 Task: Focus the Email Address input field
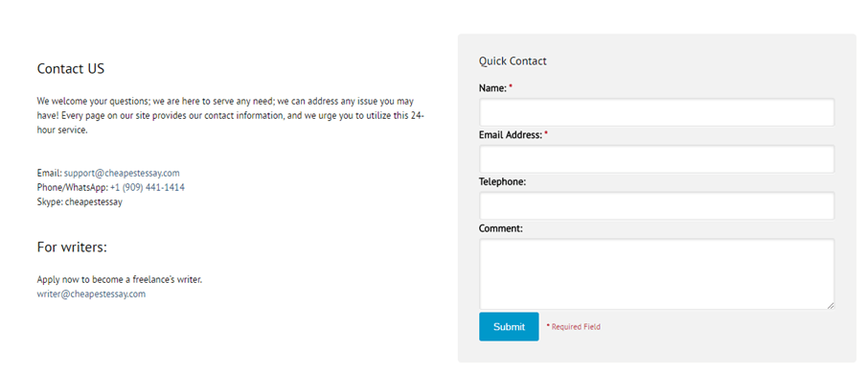[x=656, y=159]
